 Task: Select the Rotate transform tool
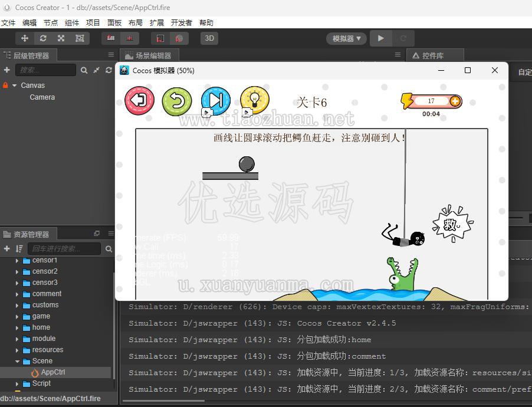(42, 38)
